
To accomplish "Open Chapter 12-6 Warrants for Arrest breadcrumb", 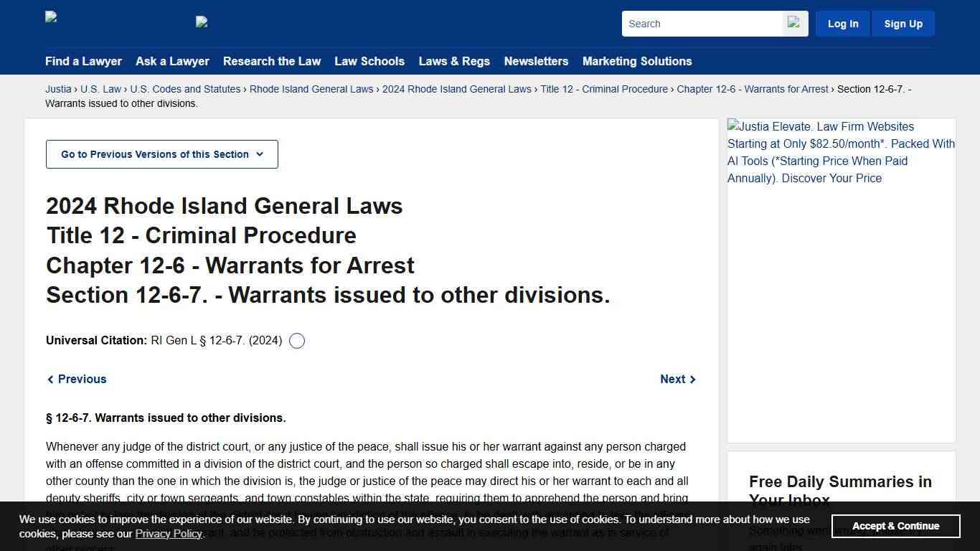I will pos(753,89).
